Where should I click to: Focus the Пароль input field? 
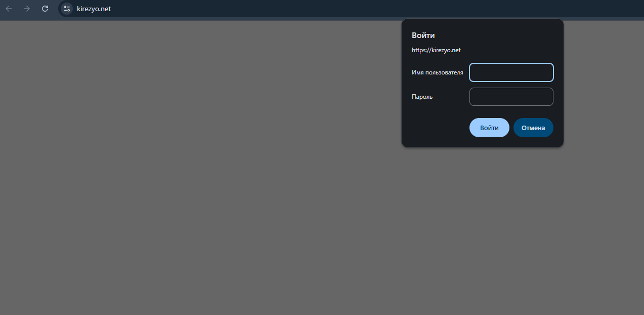(x=511, y=97)
